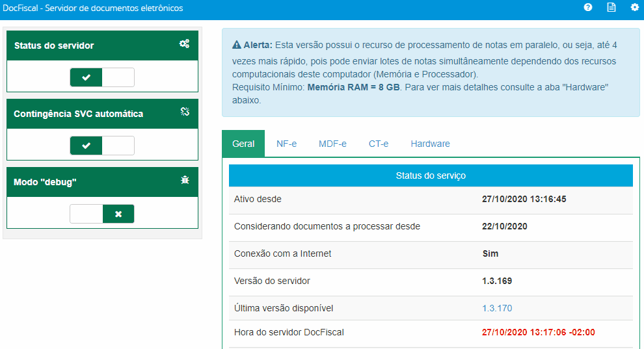644x349 pixels.
Task: Click the Memória RAM = 8 GB text
Action: pos(354,87)
